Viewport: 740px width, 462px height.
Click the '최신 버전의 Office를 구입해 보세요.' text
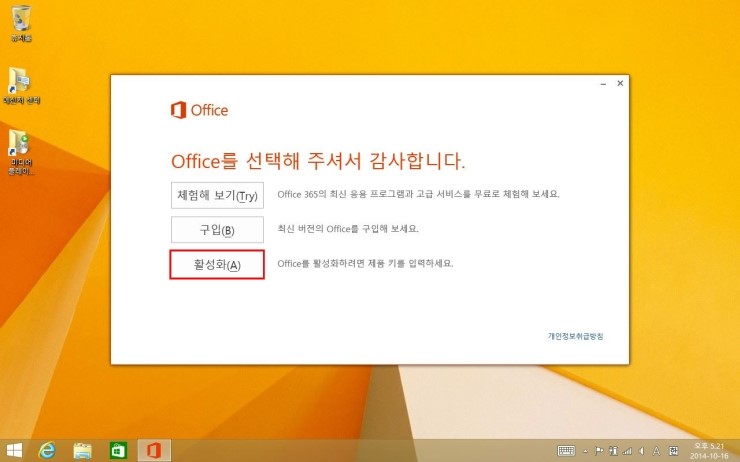(x=348, y=228)
